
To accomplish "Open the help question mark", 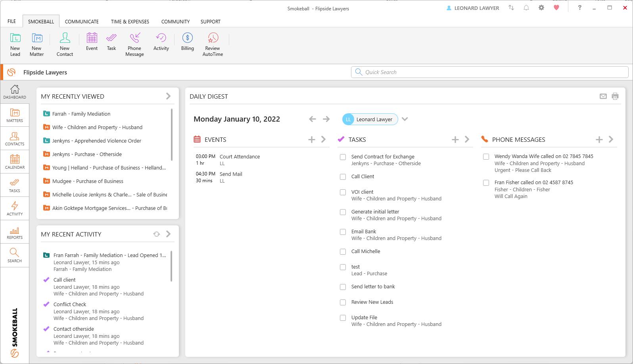I will tap(580, 8).
